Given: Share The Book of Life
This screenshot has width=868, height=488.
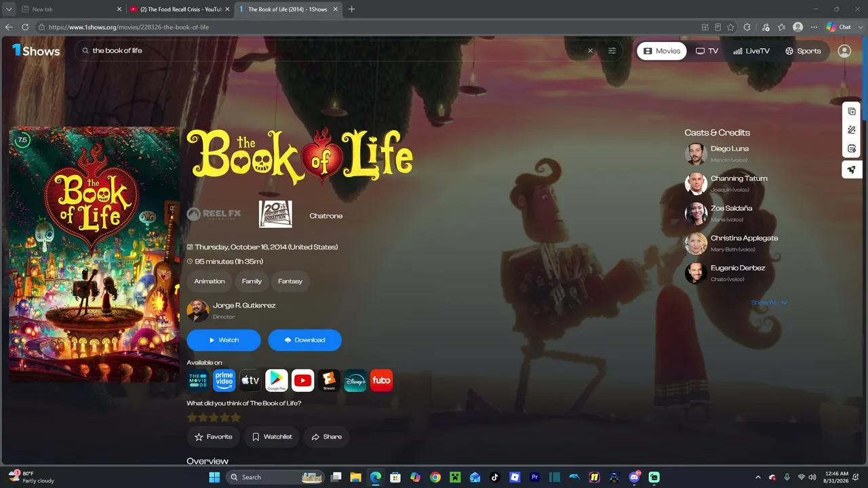Looking at the screenshot, I should pyautogui.click(x=326, y=437).
